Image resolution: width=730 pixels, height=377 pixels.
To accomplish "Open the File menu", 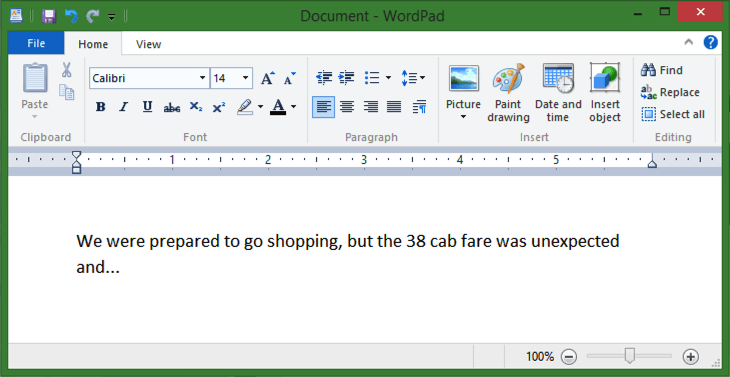I will point(36,43).
